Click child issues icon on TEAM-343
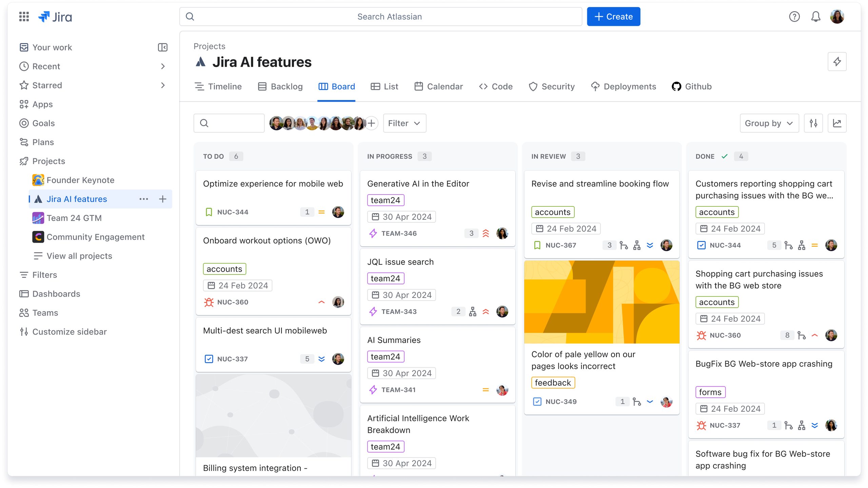The height and width of the screenshot is (488, 868). pyautogui.click(x=473, y=311)
